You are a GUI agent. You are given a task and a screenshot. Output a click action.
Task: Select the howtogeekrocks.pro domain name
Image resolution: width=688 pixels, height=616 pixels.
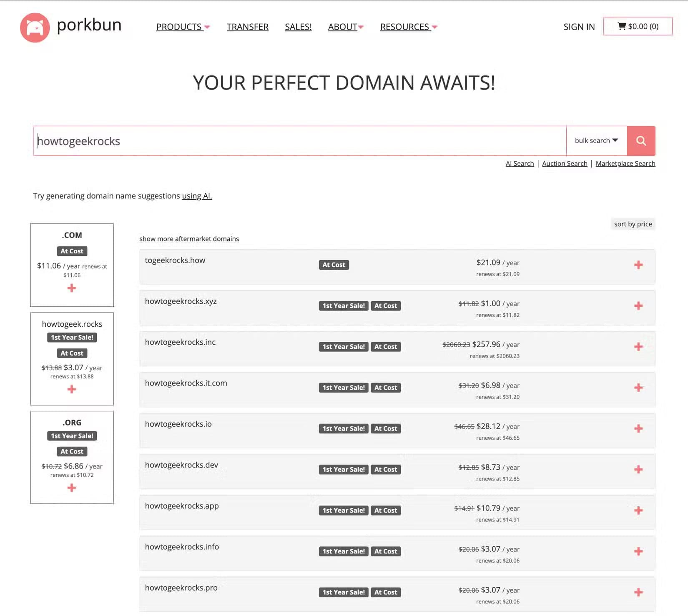pos(181,588)
